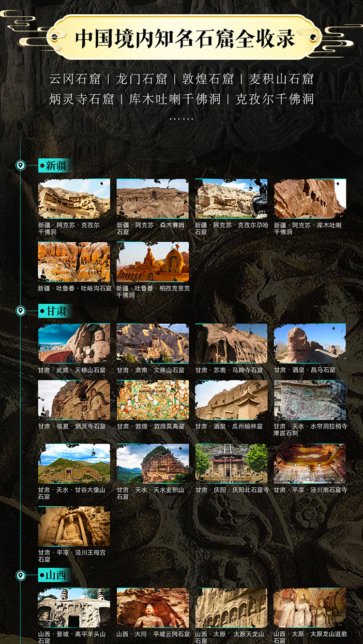This screenshot has height=644, width=363.
Task: Select the 泾川王母宫石窟 thumbnail
Action: click(x=74, y=526)
